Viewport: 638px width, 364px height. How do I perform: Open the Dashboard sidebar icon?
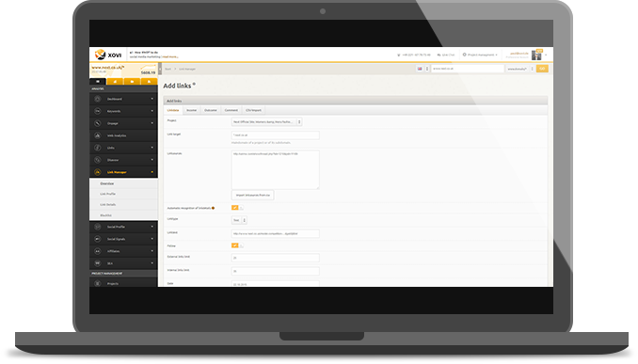pos(98,99)
